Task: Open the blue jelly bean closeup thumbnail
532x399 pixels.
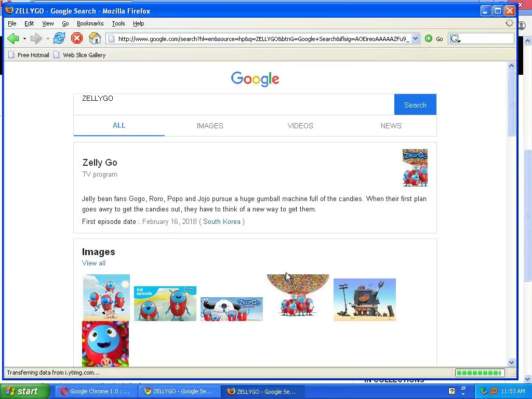Action: pos(105,344)
